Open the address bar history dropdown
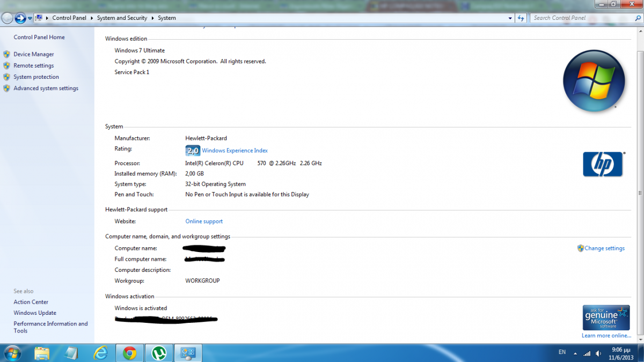Image resolution: width=644 pixels, height=362 pixels. tap(510, 18)
